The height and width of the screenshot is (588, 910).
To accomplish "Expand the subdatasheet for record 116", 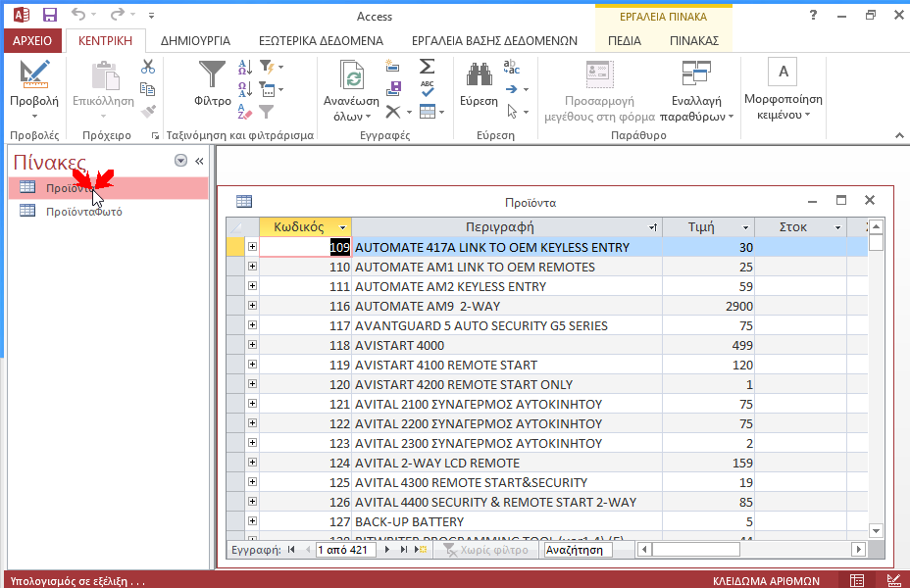I will [x=252, y=305].
